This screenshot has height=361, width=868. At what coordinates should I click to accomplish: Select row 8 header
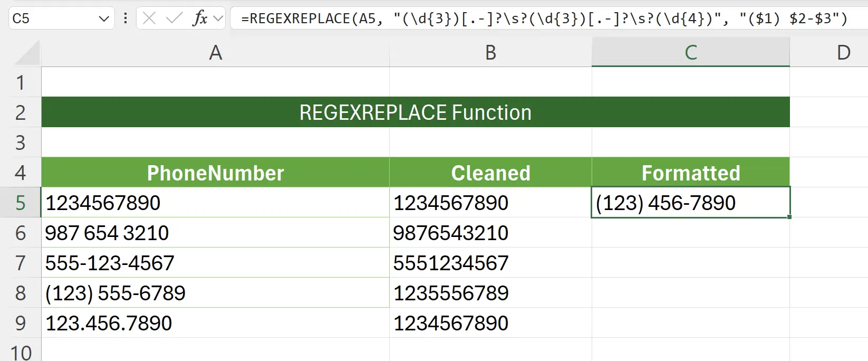(21, 293)
